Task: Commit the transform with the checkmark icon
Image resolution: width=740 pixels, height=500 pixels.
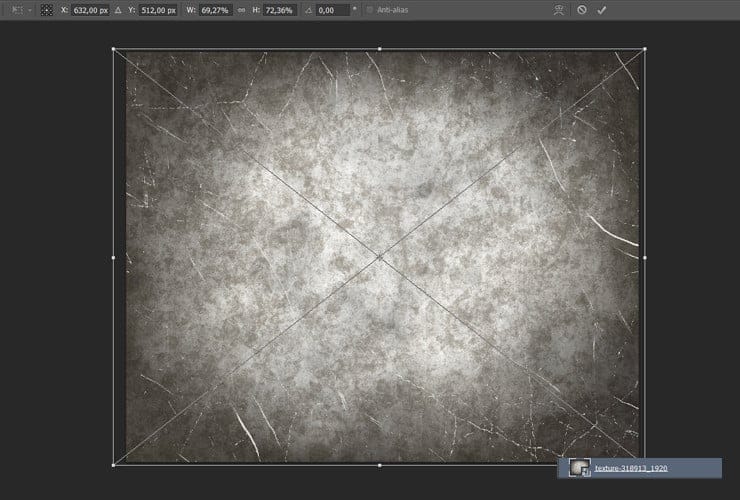Action: tap(602, 9)
